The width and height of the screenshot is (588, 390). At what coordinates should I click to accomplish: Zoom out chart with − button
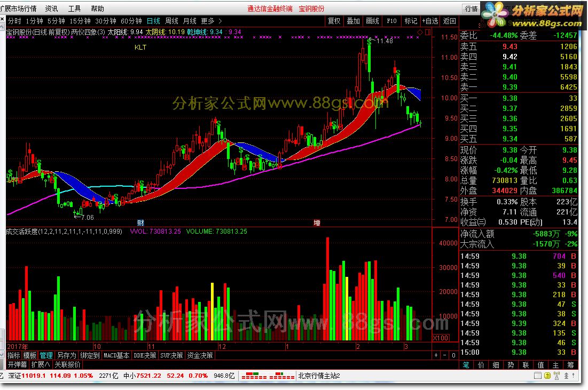444,355
